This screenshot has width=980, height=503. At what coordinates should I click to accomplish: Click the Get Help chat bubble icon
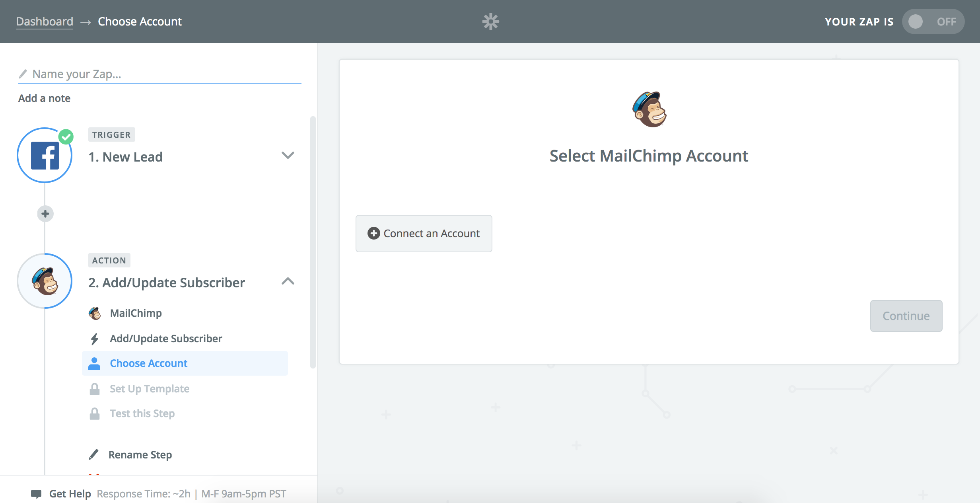(36, 494)
